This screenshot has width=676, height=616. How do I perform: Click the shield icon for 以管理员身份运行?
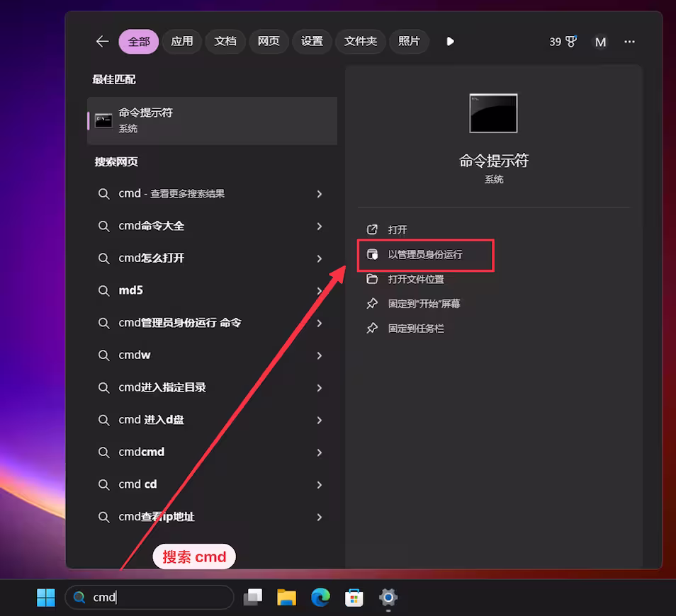[372, 255]
